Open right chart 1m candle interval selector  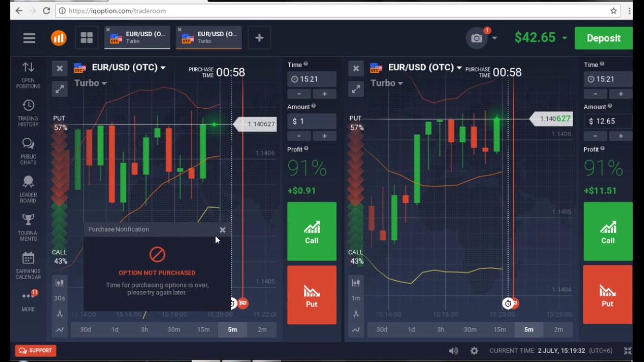356,298
